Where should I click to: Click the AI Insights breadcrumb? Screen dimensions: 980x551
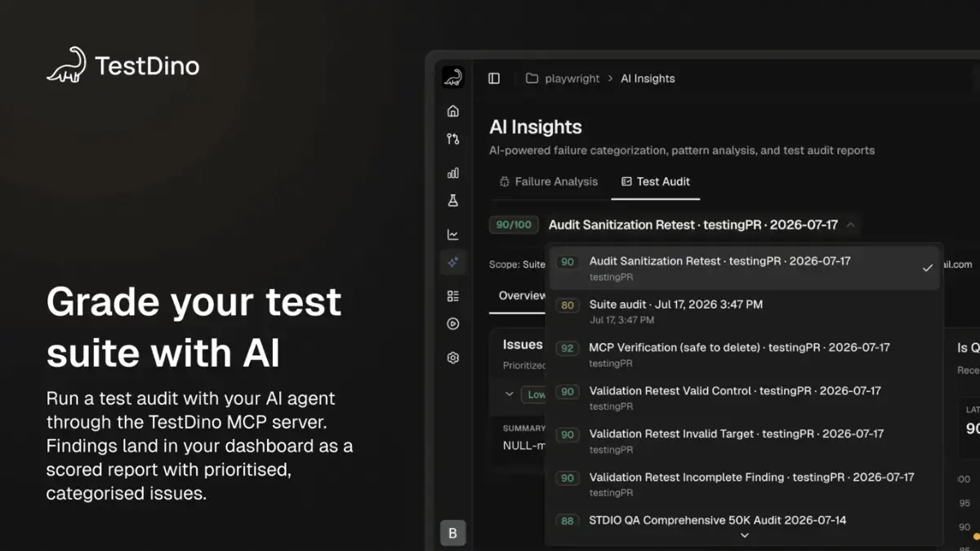tap(648, 78)
